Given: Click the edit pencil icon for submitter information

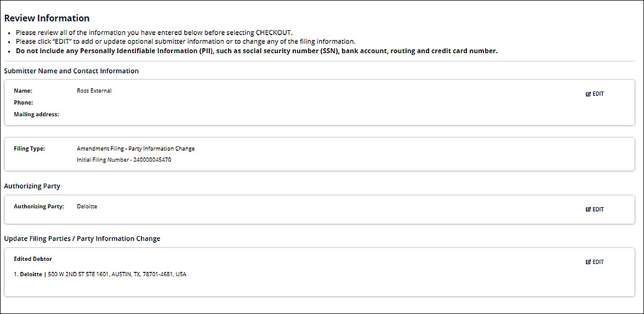Looking at the screenshot, I should click(x=588, y=94).
